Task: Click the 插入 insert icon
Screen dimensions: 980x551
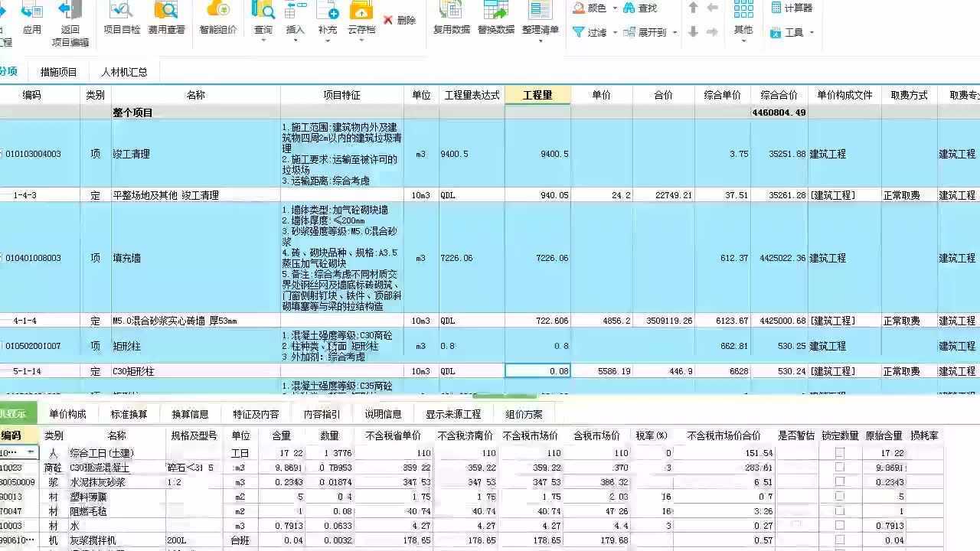Action: pyautogui.click(x=296, y=11)
